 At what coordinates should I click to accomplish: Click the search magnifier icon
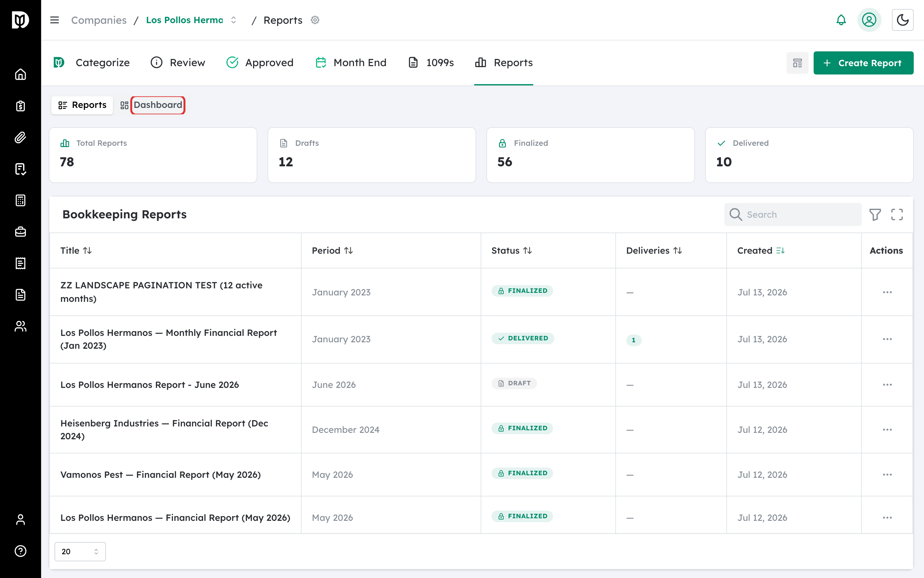(x=736, y=215)
